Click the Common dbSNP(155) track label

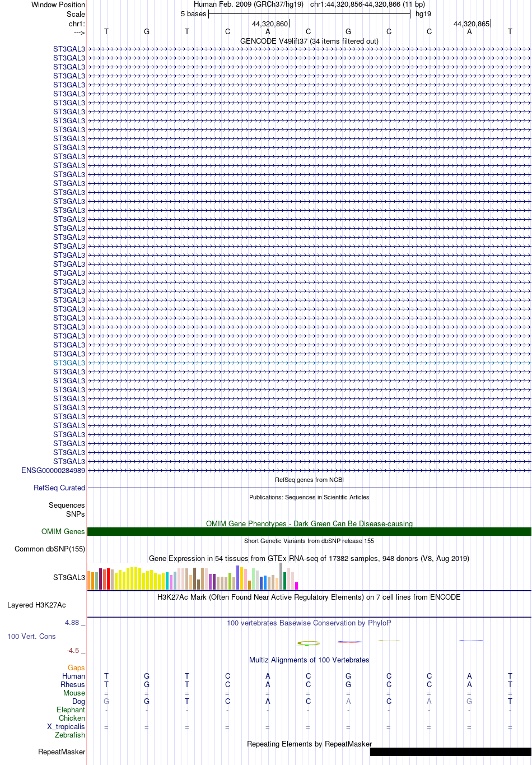pyautogui.click(x=50, y=549)
